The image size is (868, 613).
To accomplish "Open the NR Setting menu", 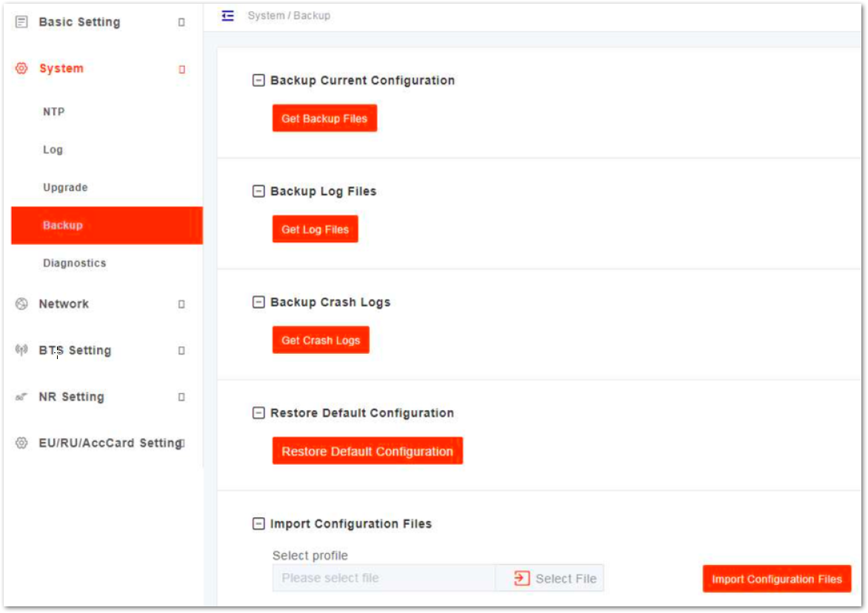I will 71,397.
